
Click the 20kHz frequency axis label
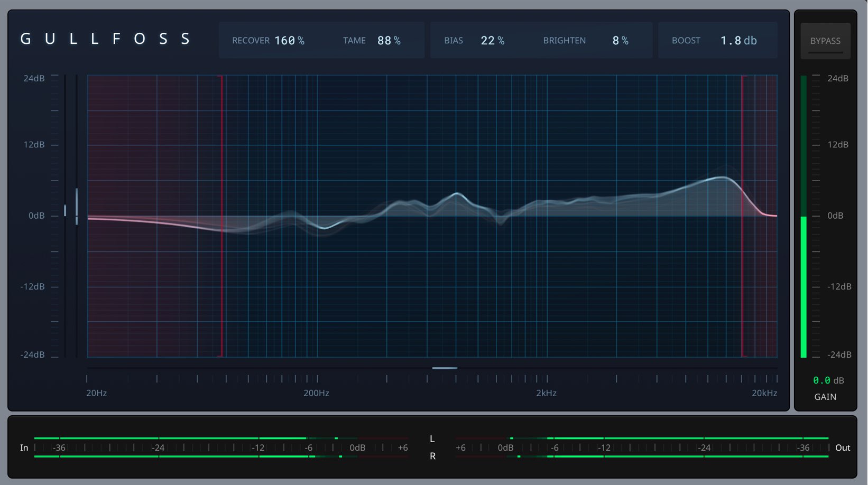click(764, 393)
